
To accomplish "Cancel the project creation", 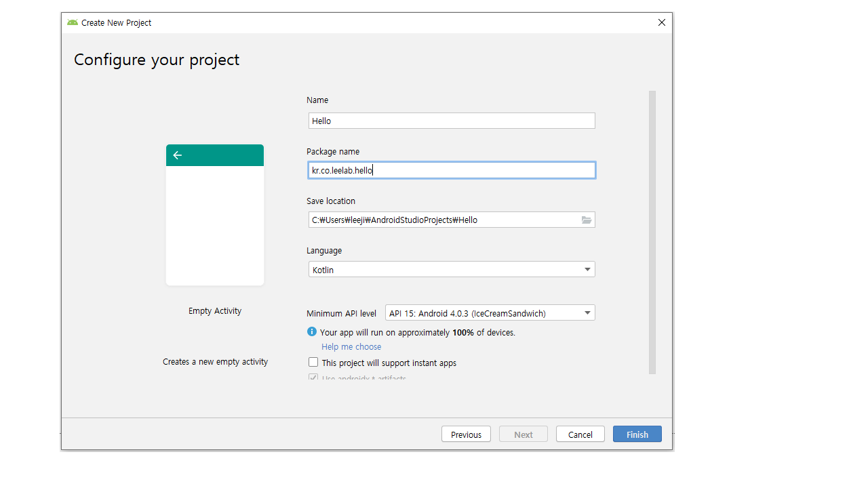I will pos(580,434).
